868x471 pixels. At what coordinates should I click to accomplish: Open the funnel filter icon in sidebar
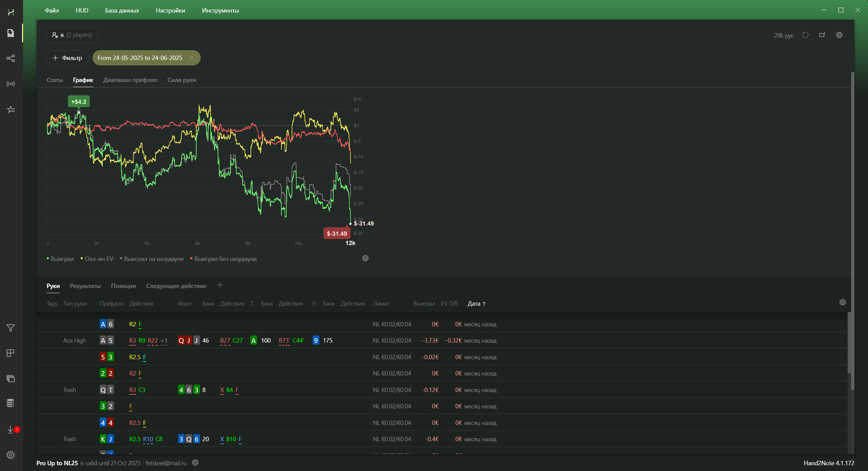coord(11,328)
